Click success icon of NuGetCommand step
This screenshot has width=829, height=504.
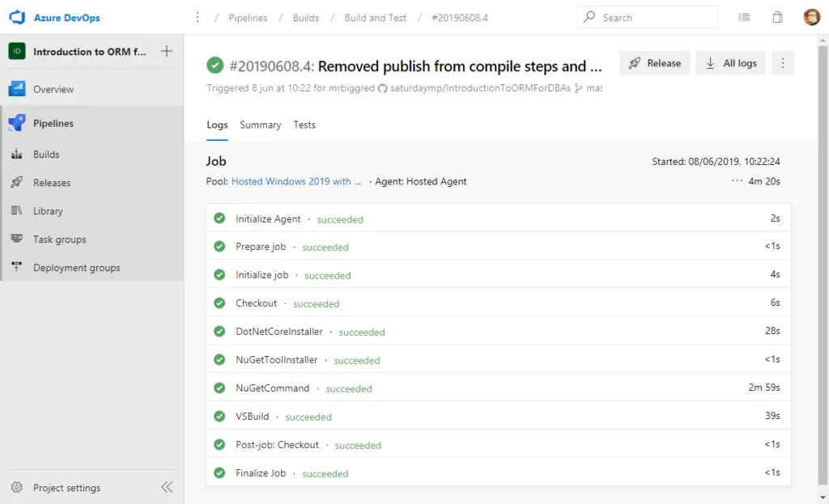click(x=219, y=388)
